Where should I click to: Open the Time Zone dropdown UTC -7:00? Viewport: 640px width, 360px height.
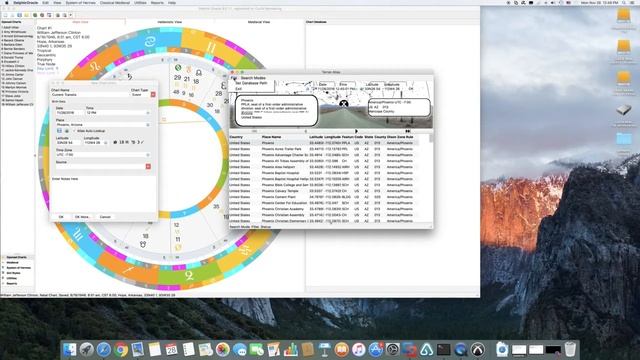pyautogui.click(x=148, y=155)
